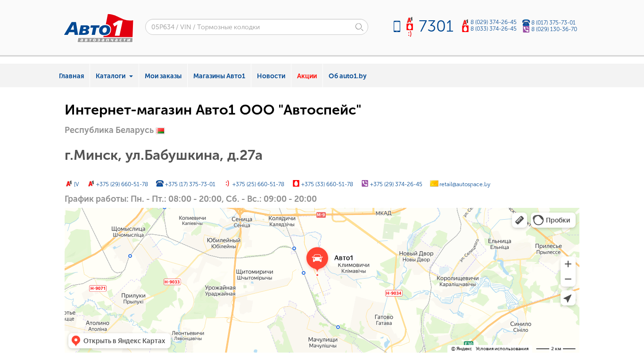Viewport: 644px width, 362px height.
Task: Click the Viber icon in header
Action: [526, 29]
